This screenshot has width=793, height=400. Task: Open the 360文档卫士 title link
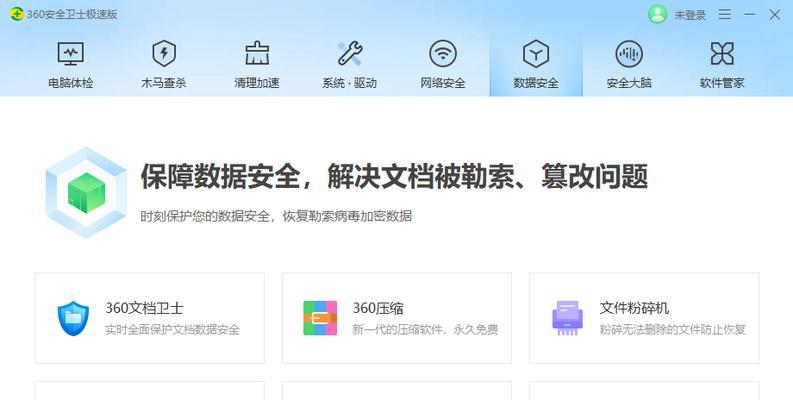144,308
